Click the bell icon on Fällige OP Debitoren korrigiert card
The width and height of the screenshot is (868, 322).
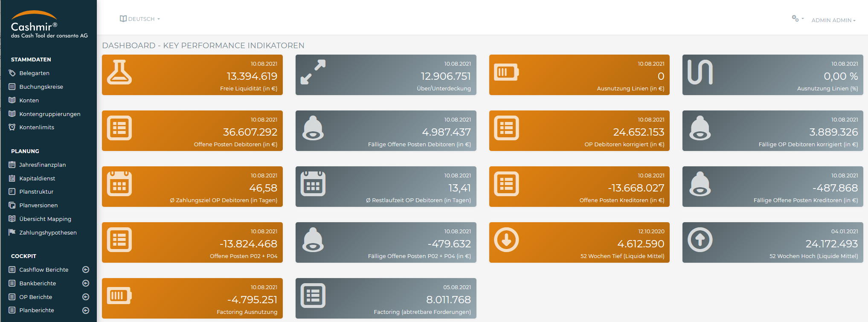coord(700,128)
